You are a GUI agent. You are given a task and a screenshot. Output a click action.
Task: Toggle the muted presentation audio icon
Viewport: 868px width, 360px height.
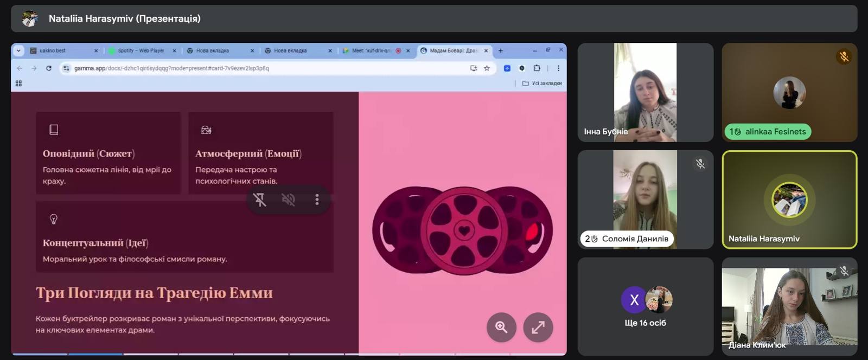point(288,200)
